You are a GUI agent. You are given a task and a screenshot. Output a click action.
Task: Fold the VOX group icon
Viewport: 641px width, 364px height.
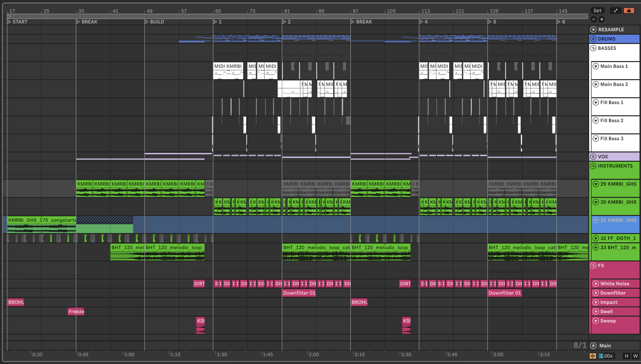tap(593, 157)
